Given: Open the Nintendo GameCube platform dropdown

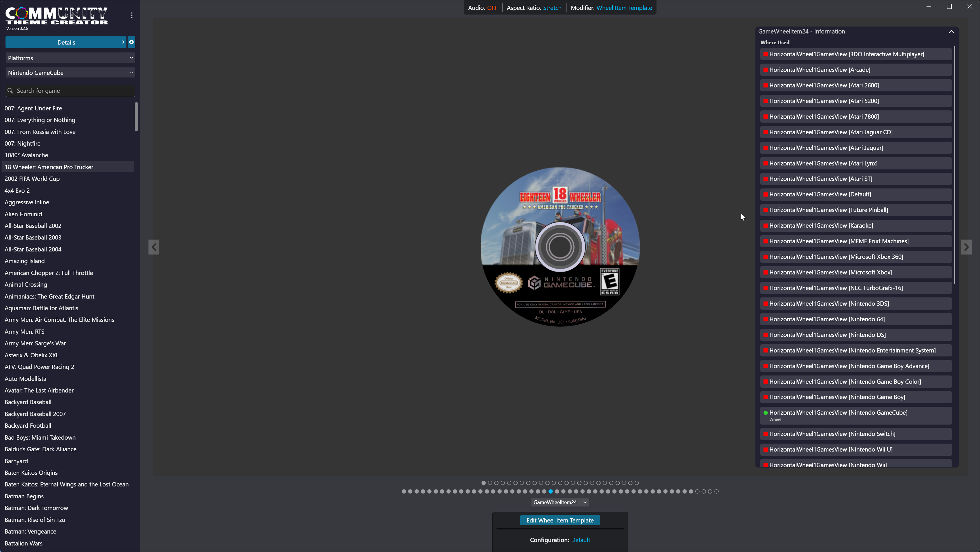Looking at the screenshot, I should (x=70, y=73).
